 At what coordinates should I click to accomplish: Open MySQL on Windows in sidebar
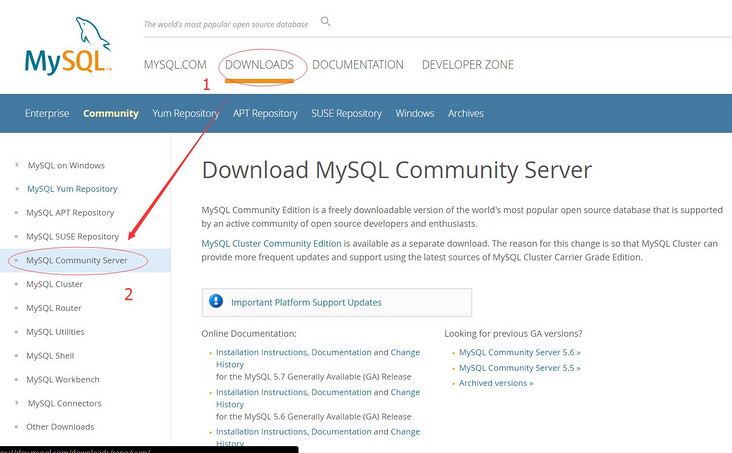click(66, 165)
